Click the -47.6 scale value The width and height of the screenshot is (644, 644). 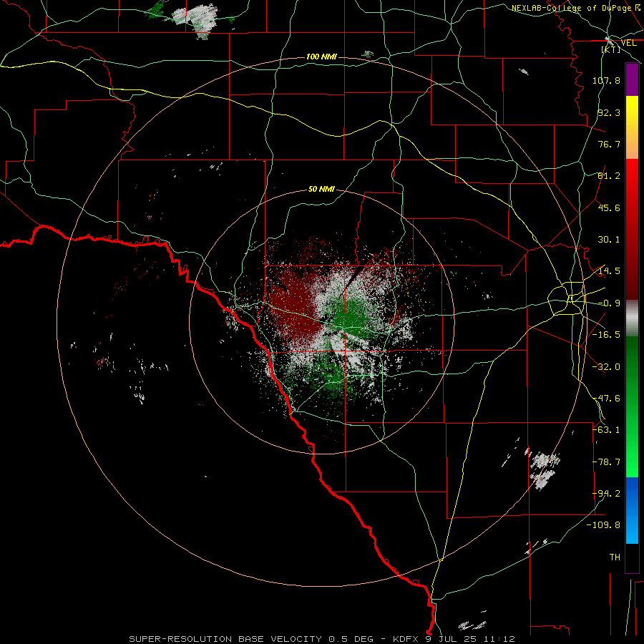click(606, 399)
